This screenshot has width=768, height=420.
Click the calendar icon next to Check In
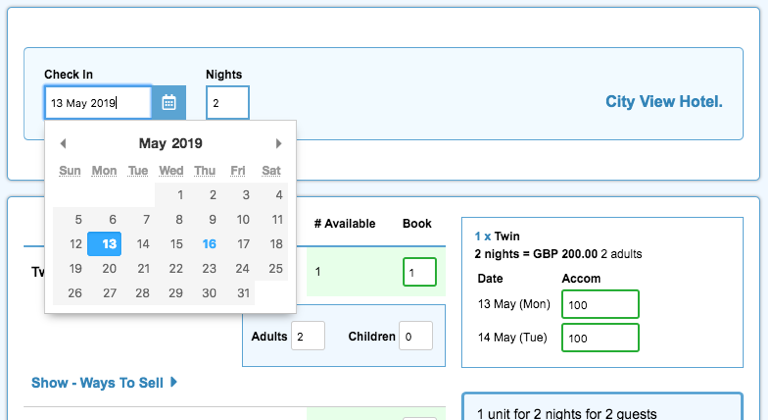pos(169,102)
